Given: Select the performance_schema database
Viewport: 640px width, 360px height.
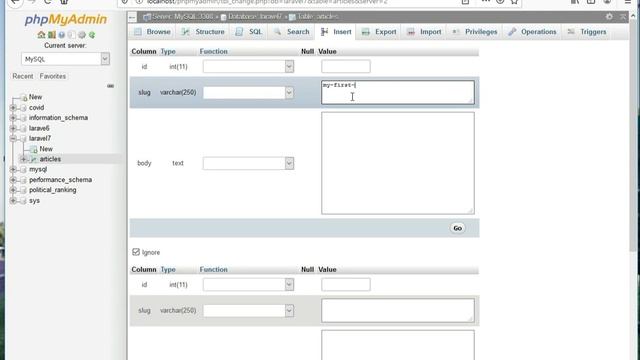Looking at the screenshot, I should click(60, 180).
